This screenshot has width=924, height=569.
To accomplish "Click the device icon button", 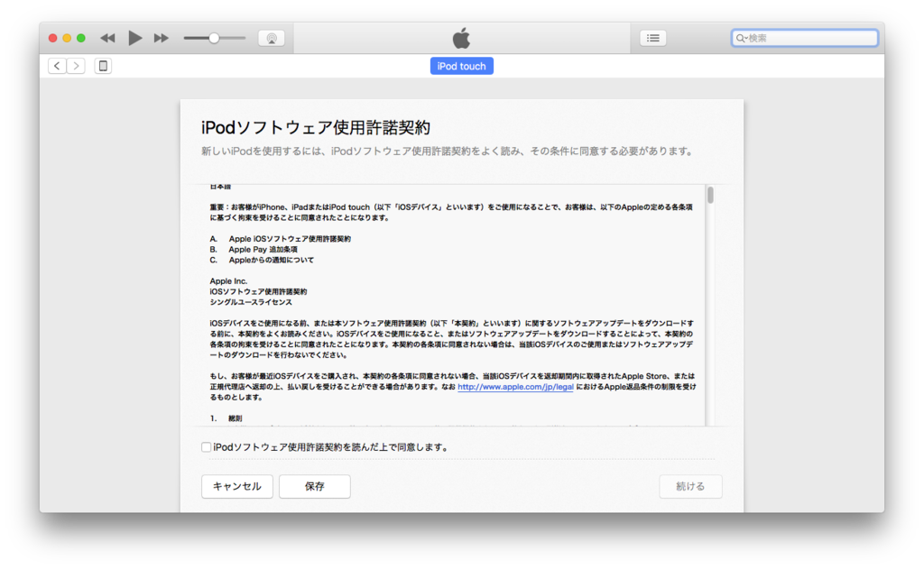I will (x=103, y=66).
